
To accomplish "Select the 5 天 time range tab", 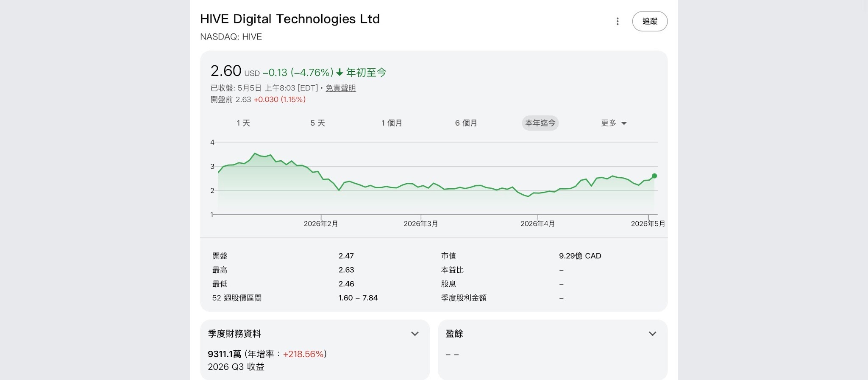I will tap(317, 123).
